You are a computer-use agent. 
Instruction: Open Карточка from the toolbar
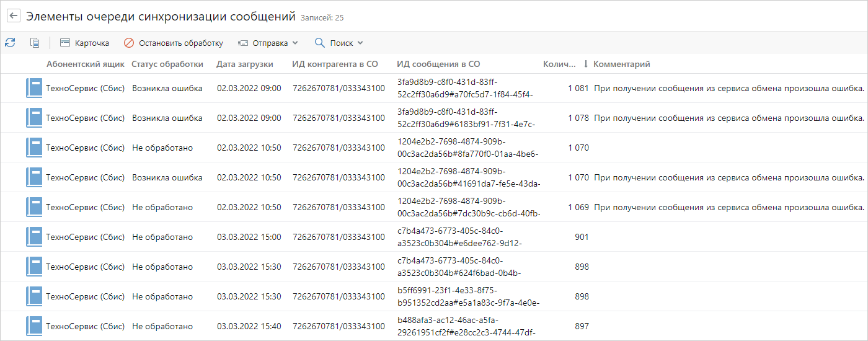[x=84, y=43]
